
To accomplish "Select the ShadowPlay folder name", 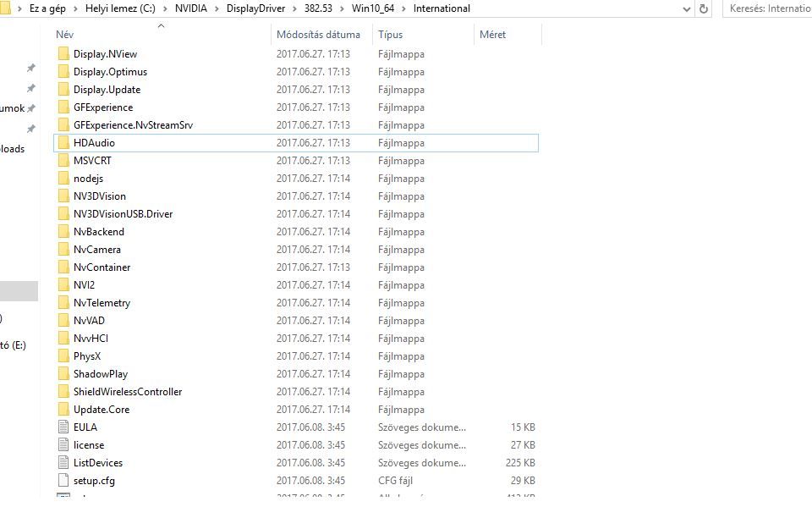I will tap(101, 374).
